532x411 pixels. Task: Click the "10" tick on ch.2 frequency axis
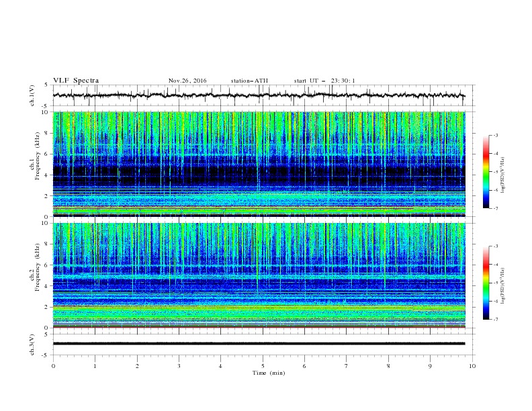click(46, 223)
